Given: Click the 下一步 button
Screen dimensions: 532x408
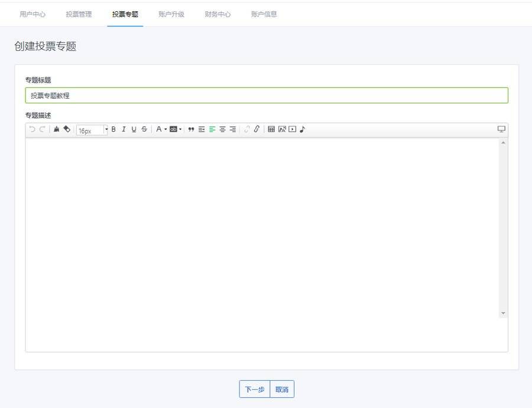Looking at the screenshot, I should point(254,389).
